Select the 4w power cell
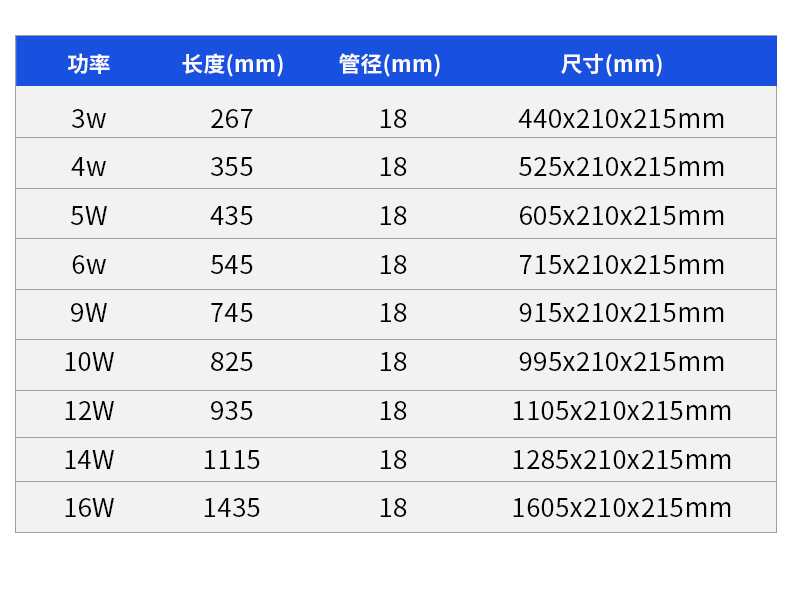Screen dimensions: 790x591 89,167
